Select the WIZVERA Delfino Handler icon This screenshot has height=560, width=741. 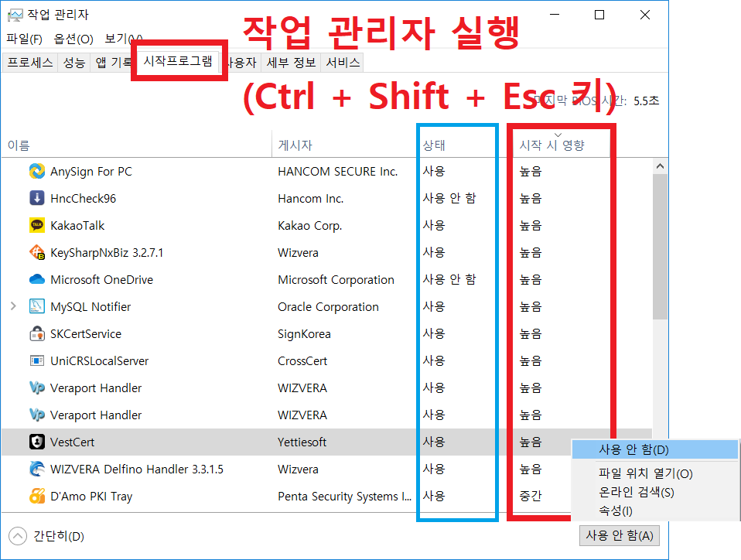point(36,469)
